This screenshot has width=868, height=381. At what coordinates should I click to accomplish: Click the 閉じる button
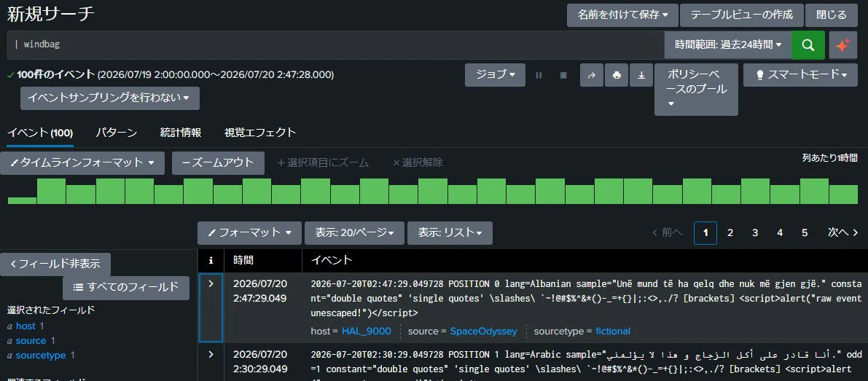(x=832, y=15)
